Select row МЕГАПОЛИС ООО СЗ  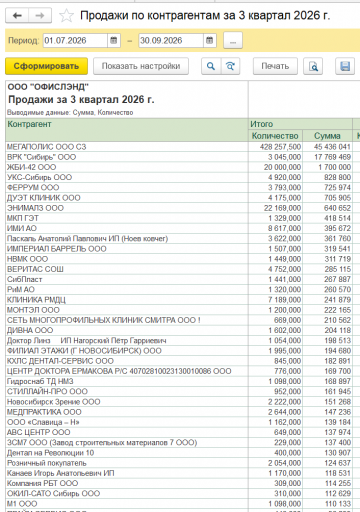tap(127, 147)
